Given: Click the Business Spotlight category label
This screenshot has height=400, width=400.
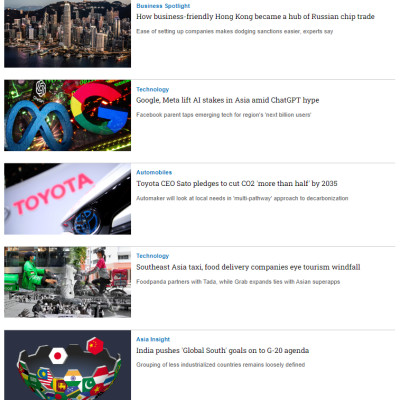Looking at the screenshot, I should point(163,6).
